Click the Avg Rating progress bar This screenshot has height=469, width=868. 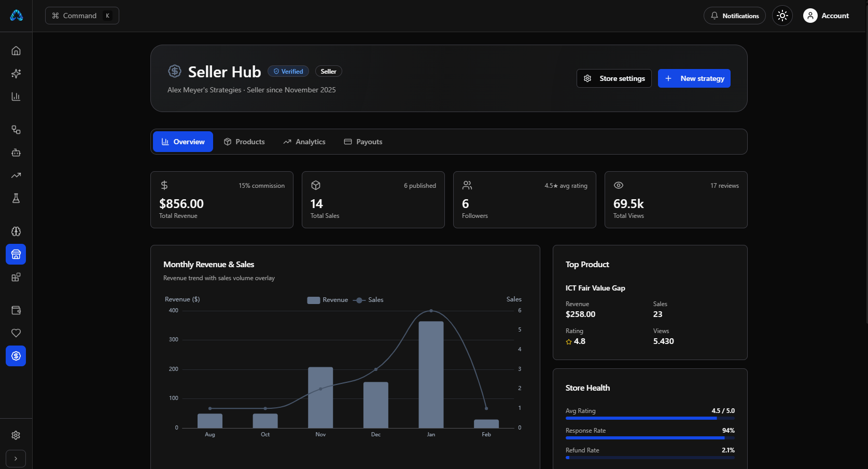click(650, 418)
